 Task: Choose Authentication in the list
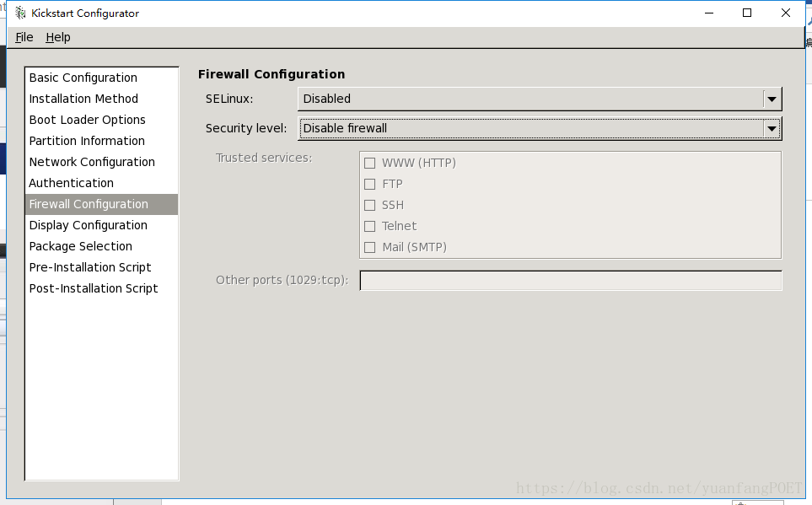(x=101, y=183)
